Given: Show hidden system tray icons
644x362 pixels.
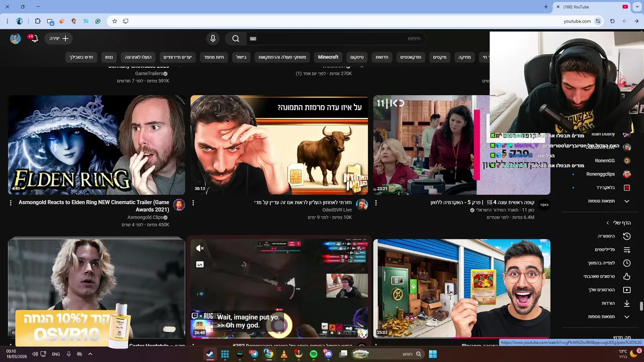Looking at the screenshot, I should tap(90, 354).
